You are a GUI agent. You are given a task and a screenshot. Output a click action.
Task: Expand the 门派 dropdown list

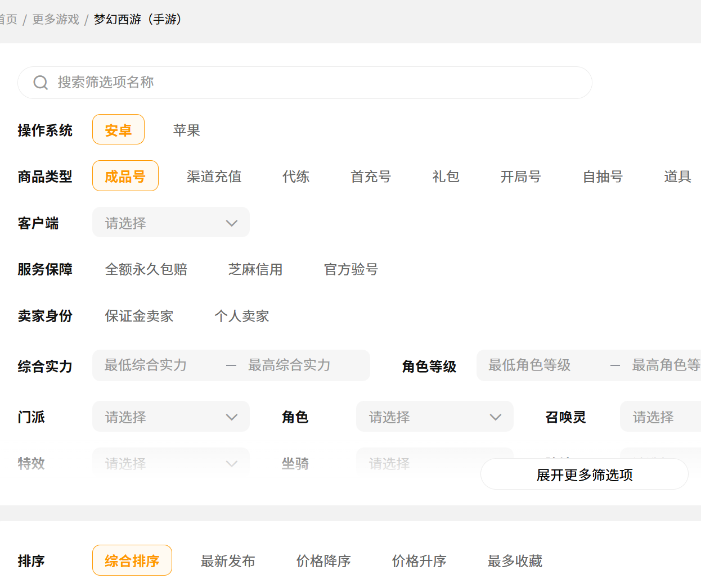click(x=170, y=417)
